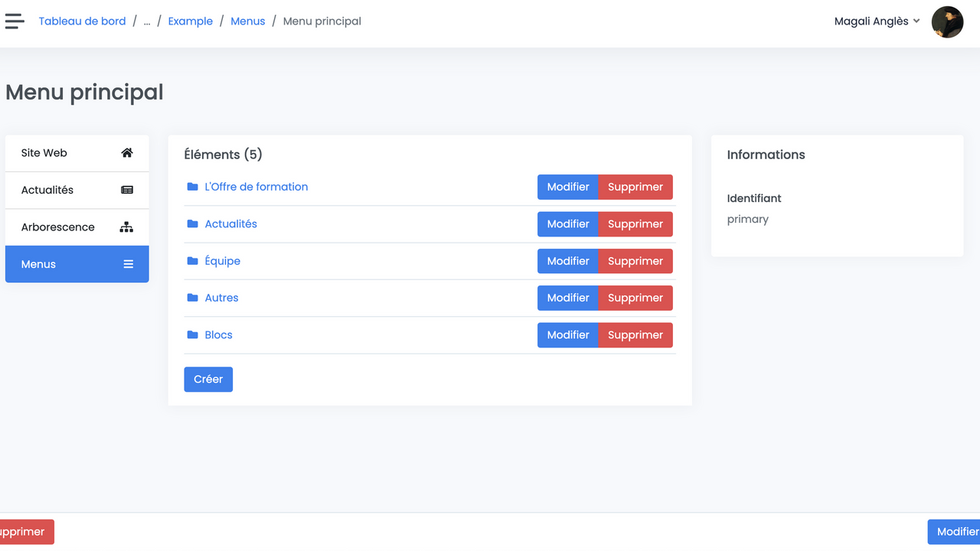Image resolution: width=980 pixels, height=551 pixels.
Task: Click the newspaper icon beside Actualités
Action: point(127,190)
